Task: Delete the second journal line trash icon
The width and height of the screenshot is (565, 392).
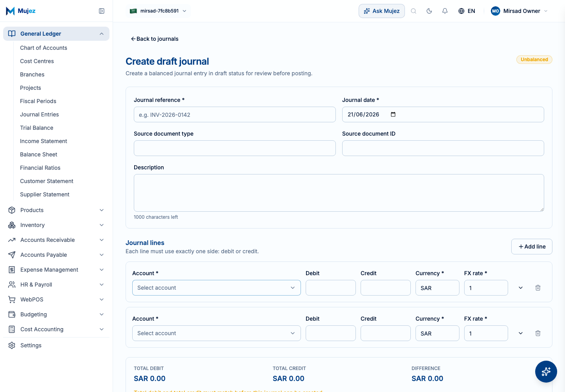Action: tap(538, 333)
